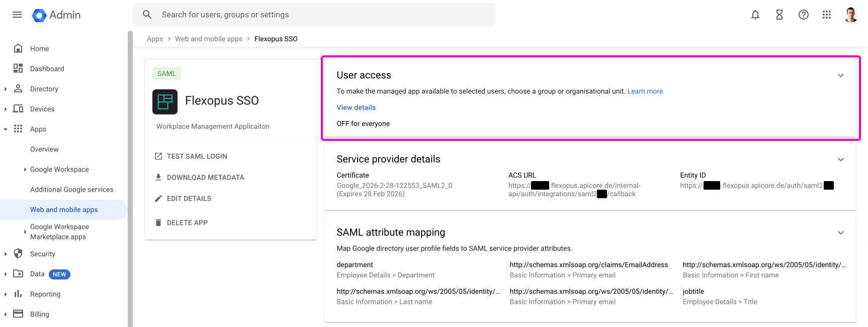868x327 pixels.
Task: Open the Security sidebar item
Action: 43,254
